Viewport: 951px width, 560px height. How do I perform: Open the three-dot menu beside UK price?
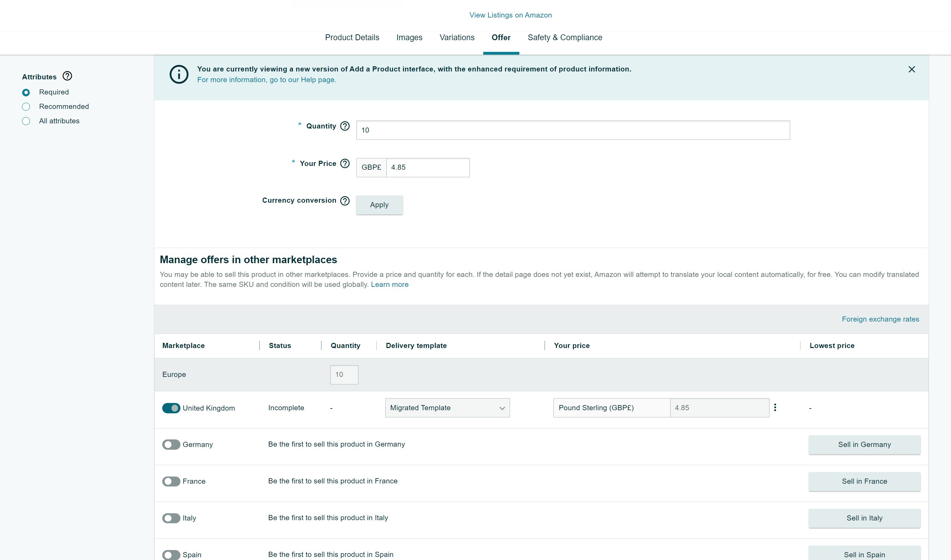pos(775,407)
